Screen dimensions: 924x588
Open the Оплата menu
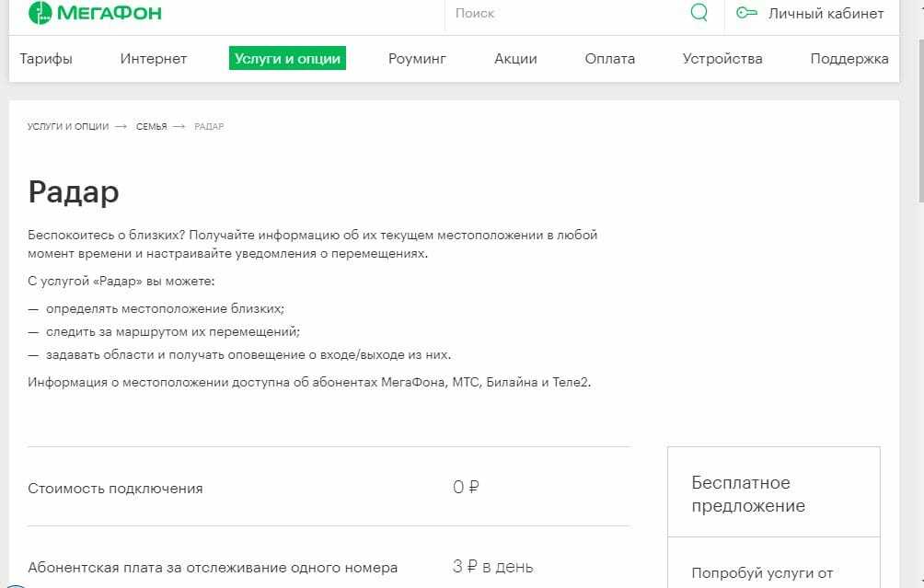[610, 58]
